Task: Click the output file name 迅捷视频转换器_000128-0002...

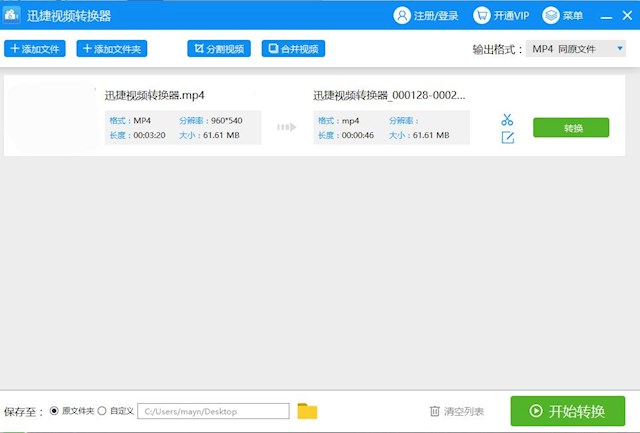Action: tap(389, 95)
